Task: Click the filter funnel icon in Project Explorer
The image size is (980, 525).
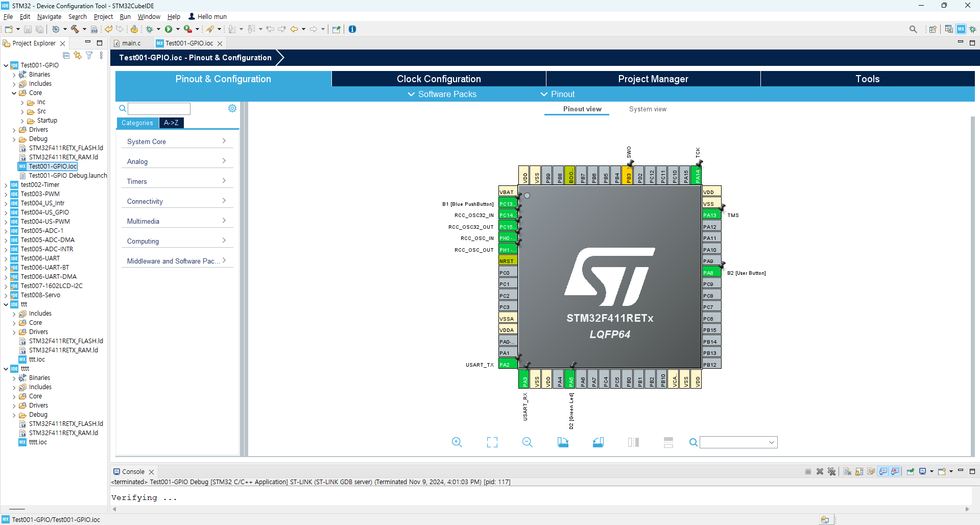Action: pos(89,55)
